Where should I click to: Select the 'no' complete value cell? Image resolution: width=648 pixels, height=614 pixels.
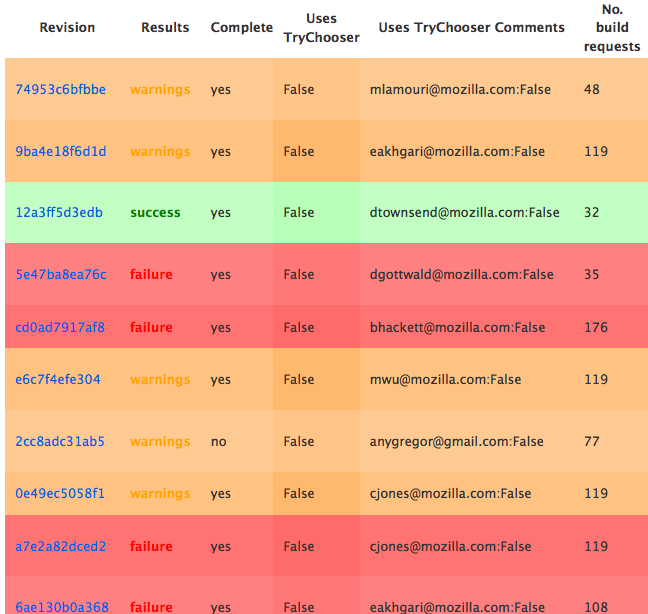coord(219,441)
